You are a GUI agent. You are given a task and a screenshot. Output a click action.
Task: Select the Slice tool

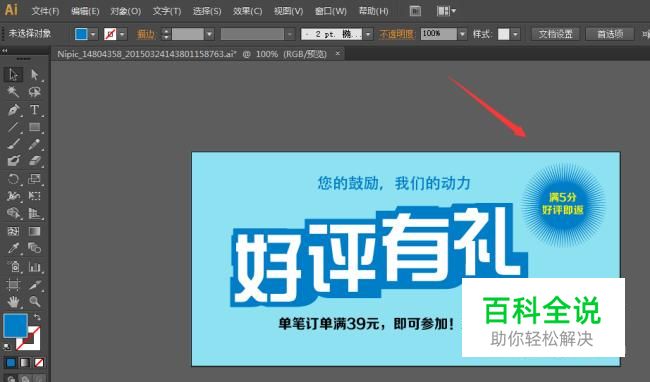(35, 284)
